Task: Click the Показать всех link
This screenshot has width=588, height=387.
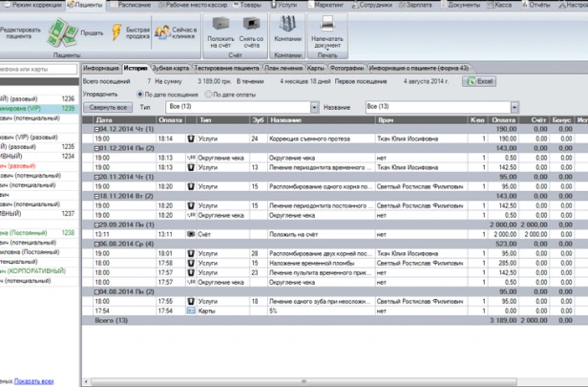Action: (33, 381)
